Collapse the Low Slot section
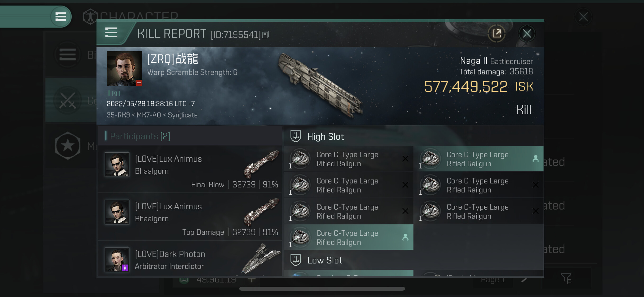 tap(325, 260)
